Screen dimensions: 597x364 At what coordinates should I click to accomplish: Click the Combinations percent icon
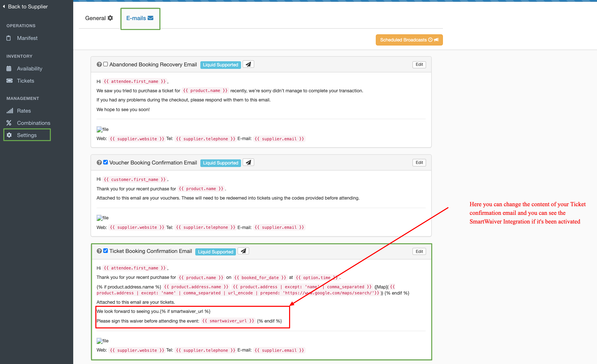(x=9, y=123)
